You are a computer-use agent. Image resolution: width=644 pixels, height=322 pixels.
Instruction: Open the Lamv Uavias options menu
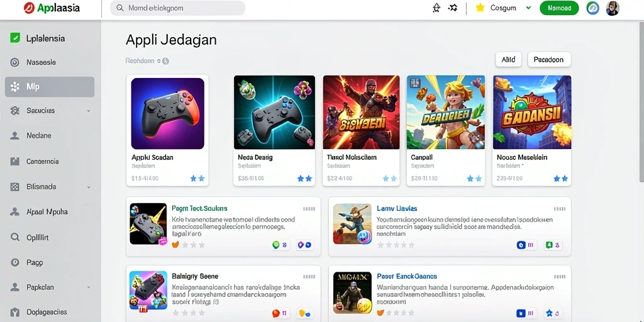tap(559, 209)
